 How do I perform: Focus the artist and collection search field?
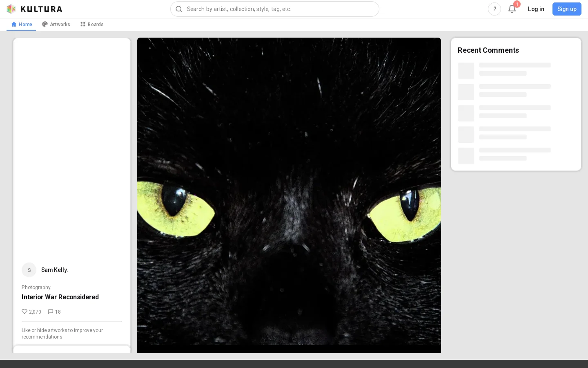click(x=275, y=9)
